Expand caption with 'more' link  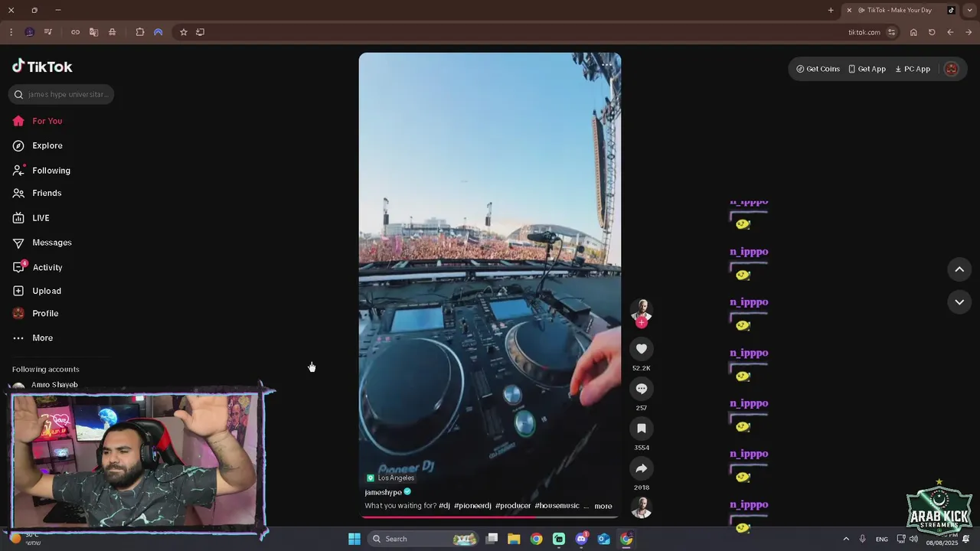tap(603, 506)
